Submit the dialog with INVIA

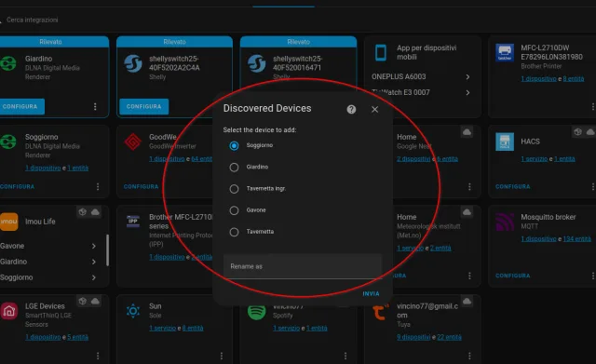point(371,293)
